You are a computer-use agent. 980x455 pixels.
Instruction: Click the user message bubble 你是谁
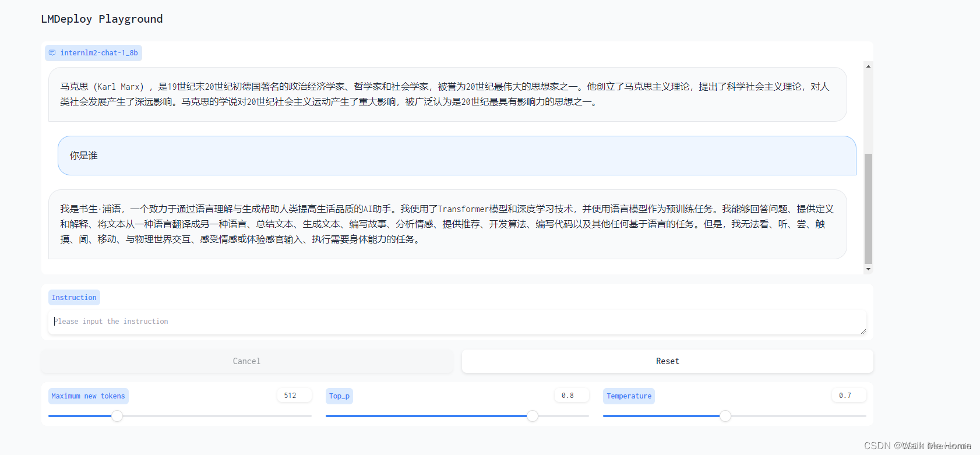pos(457,156)
